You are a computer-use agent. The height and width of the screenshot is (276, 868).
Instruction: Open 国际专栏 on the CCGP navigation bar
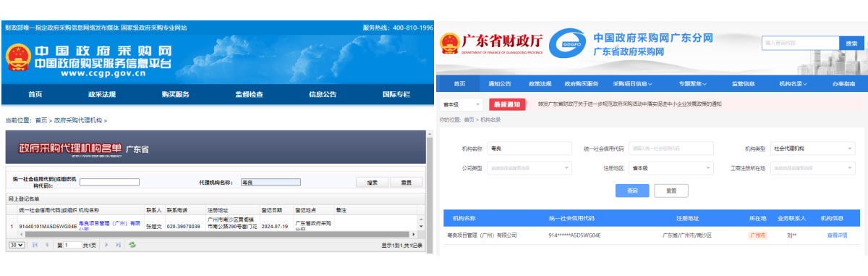pyautogui.click(x=396, y=95)
